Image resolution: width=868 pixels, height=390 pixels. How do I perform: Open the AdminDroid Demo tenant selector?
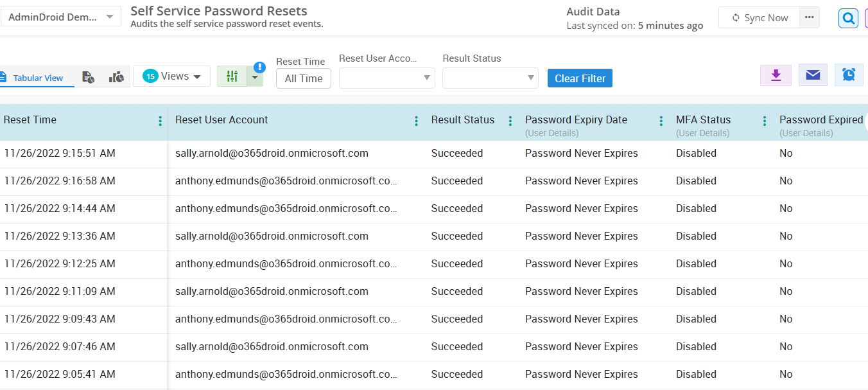point(61,16)
